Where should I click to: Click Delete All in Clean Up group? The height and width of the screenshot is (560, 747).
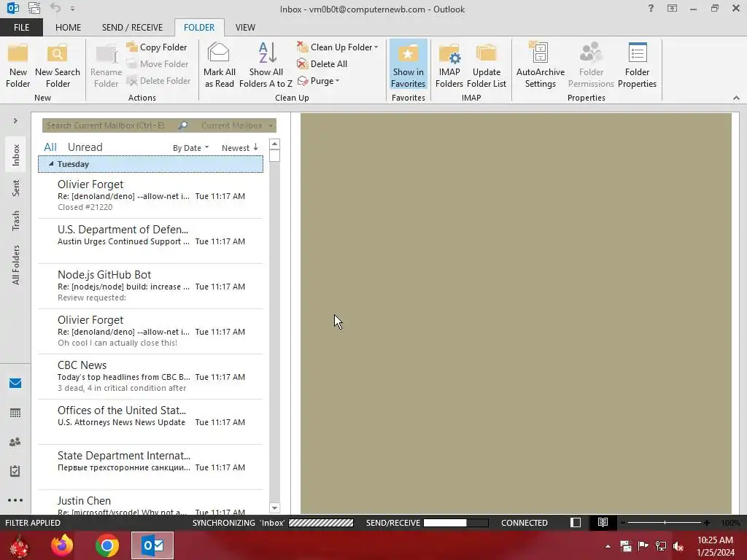[x=322, y=64]
